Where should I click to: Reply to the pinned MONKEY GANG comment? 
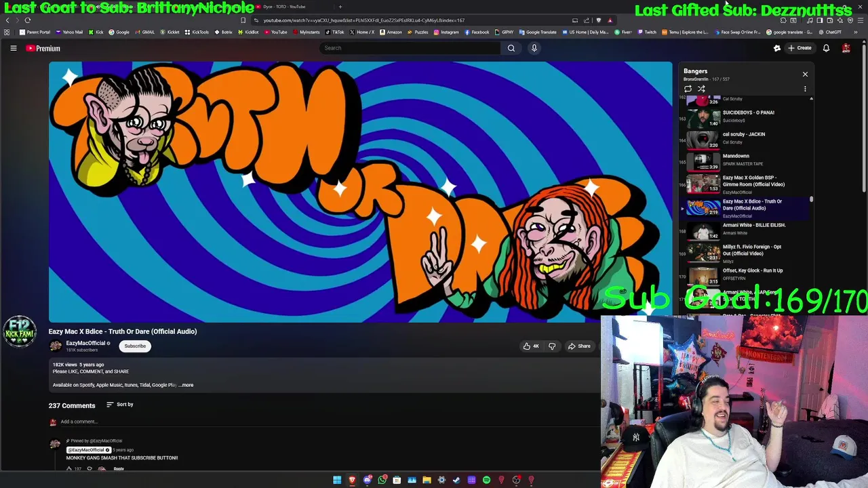(119, 469)
